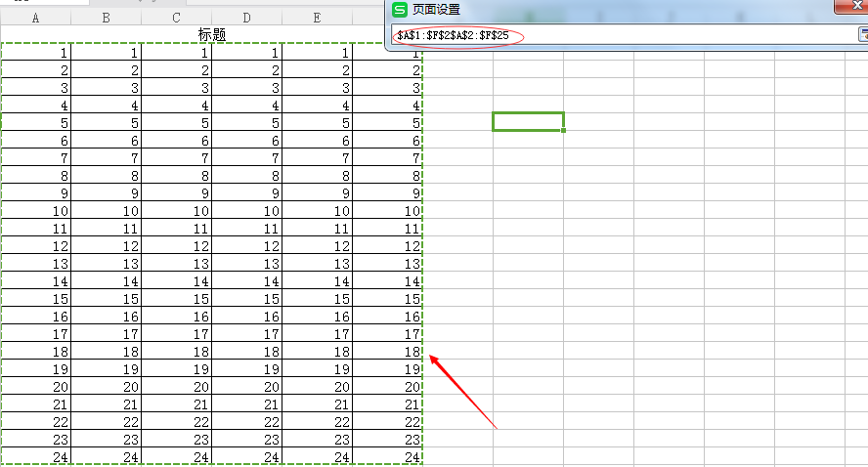Select the column E header

click(317, 18)
